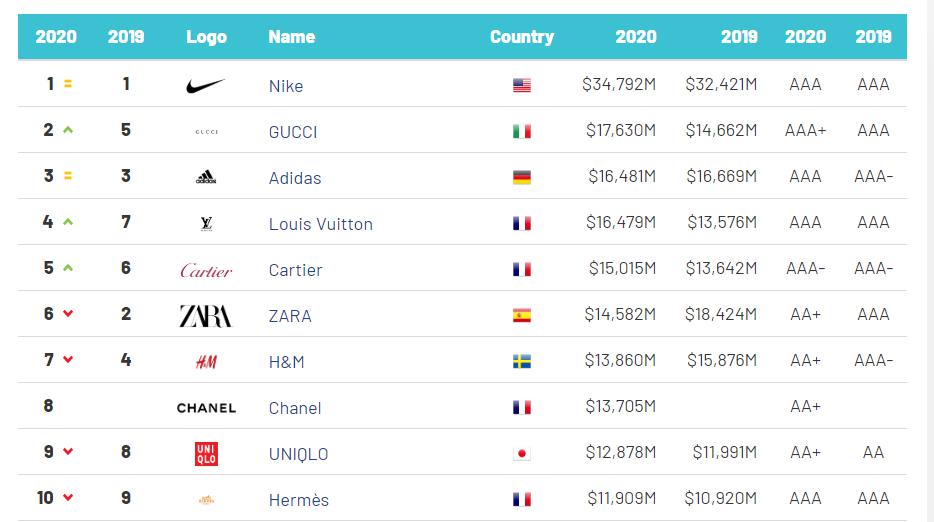Click the Nike swoosh logo
934x522 pixels.
206,86
